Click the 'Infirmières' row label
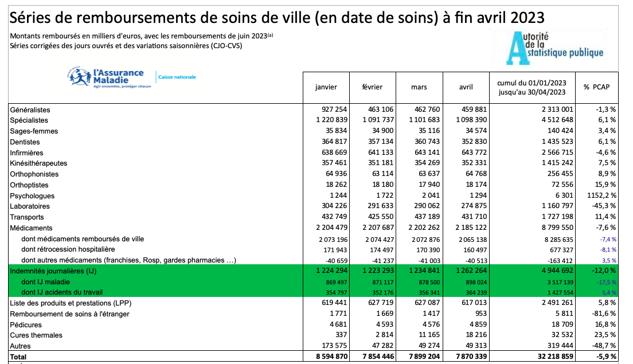 [26, 153]
